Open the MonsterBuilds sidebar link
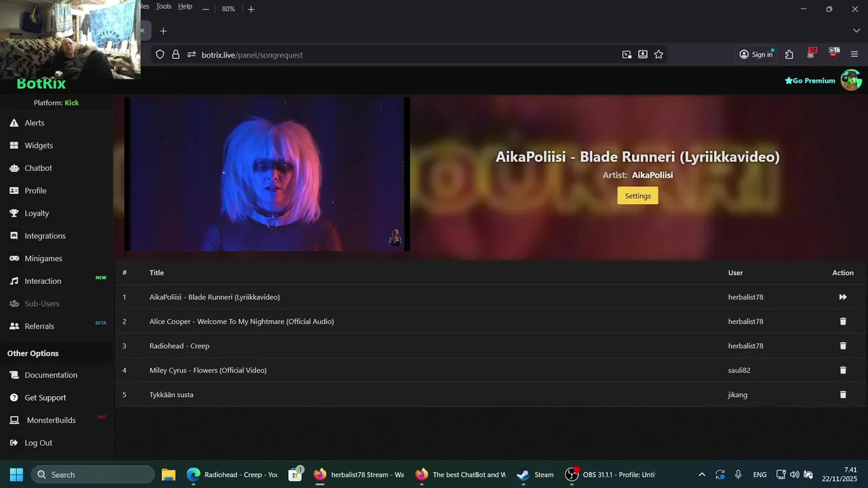This screenshot has height=488, width=868. coord(51,420)
